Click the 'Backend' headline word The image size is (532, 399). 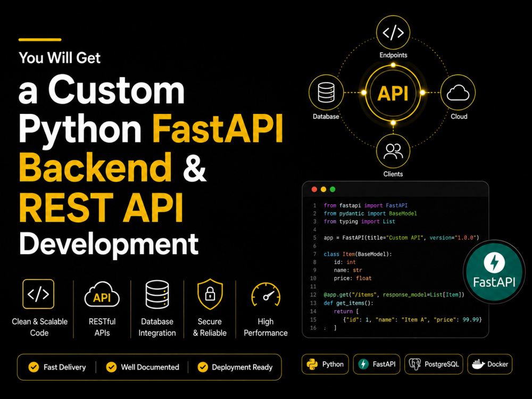click(x=95, y=167)
